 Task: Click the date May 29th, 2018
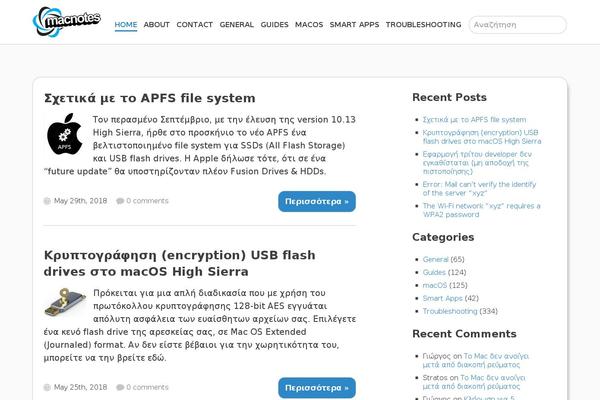(80, 201)
